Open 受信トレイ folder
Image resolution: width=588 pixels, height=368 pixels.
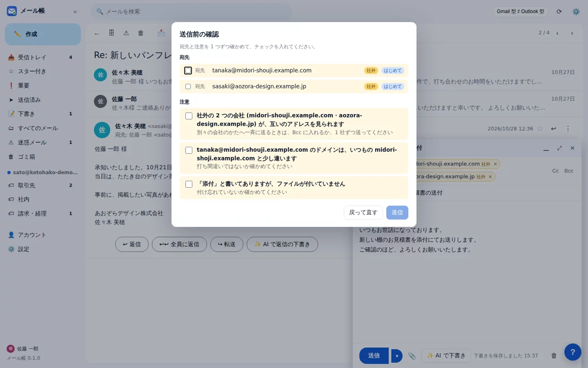[43, 57]
